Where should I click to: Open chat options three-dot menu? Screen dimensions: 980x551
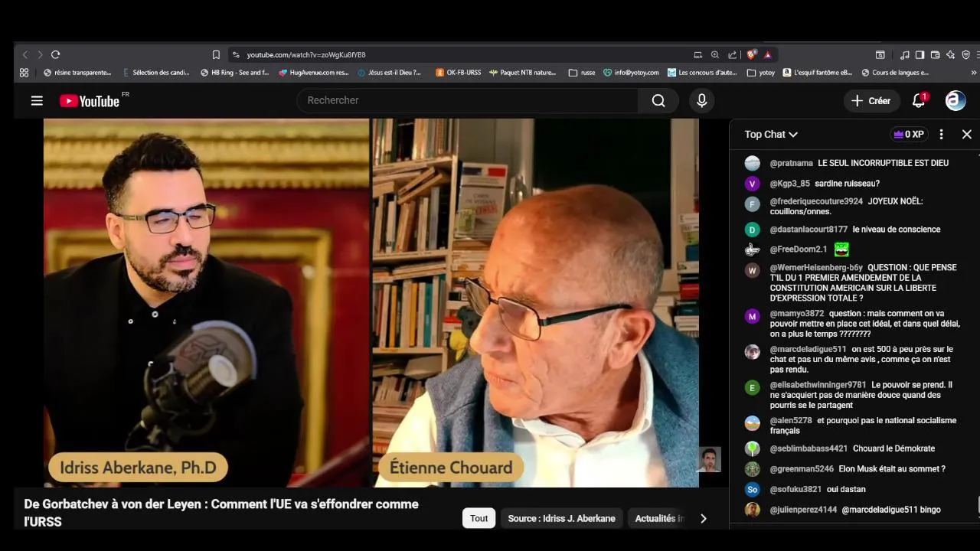(x=941, y=134)
